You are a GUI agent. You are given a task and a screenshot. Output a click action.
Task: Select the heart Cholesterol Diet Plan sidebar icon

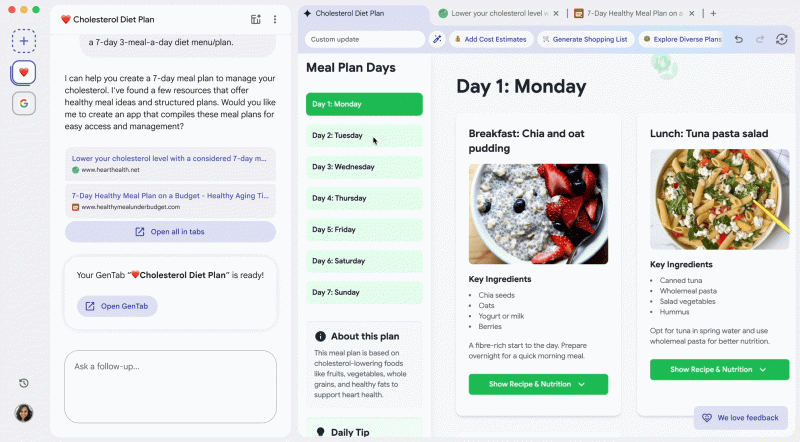(25, 72)
